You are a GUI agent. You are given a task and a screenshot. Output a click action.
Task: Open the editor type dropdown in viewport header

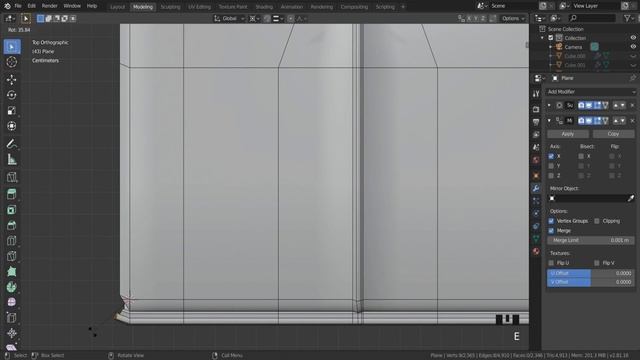[x=10, y=18]
